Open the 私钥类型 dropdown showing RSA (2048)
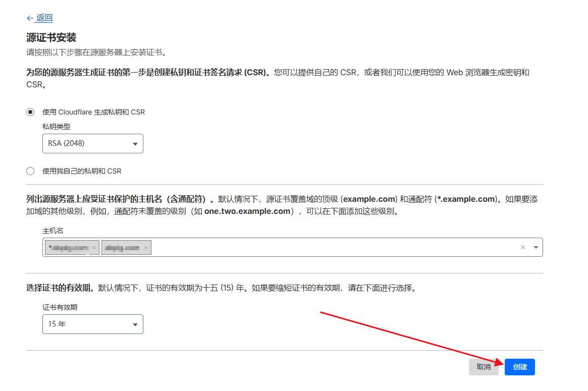 pyautogui.click(x=92, y=144)
